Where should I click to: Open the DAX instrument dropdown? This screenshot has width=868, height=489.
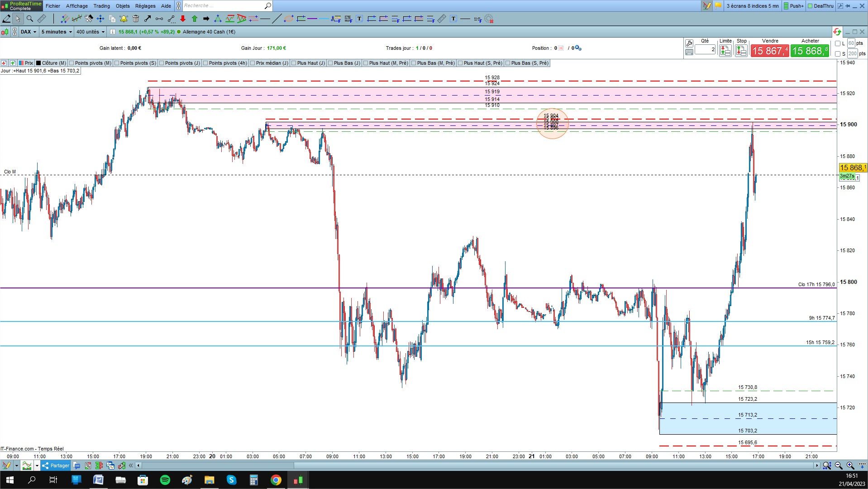tap(29, 32)
